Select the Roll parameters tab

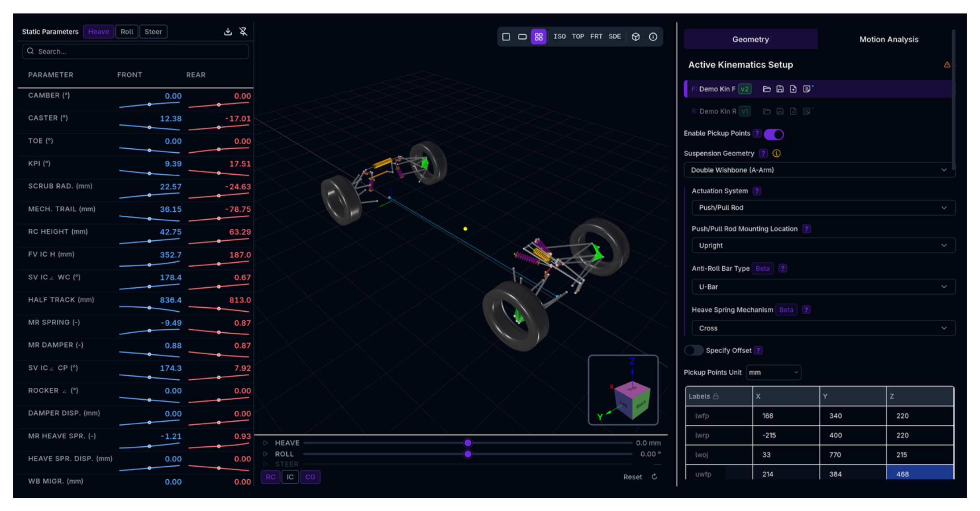click(127, 32)
